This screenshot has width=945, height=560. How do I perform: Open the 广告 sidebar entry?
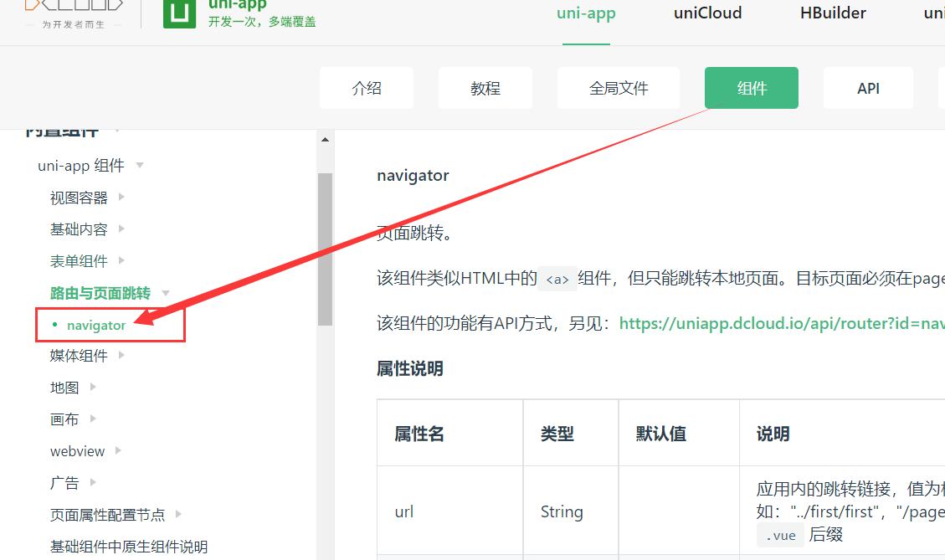[64, 483]
